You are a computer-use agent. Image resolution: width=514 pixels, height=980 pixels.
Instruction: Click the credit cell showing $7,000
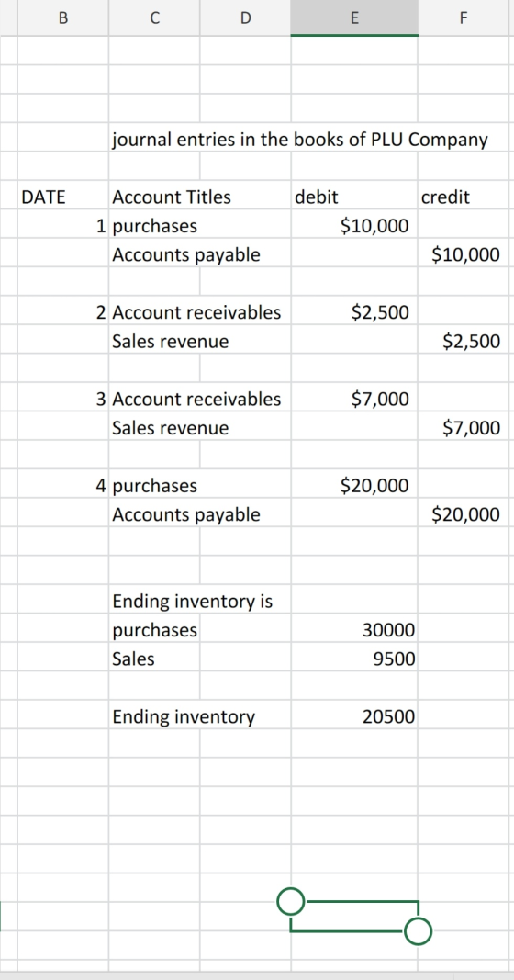point(463,427)
